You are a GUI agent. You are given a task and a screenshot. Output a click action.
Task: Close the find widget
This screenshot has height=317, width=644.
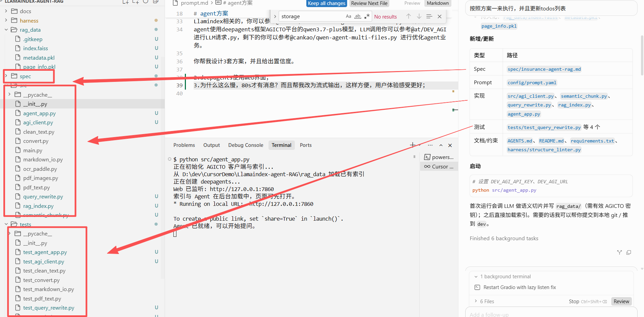440,16
